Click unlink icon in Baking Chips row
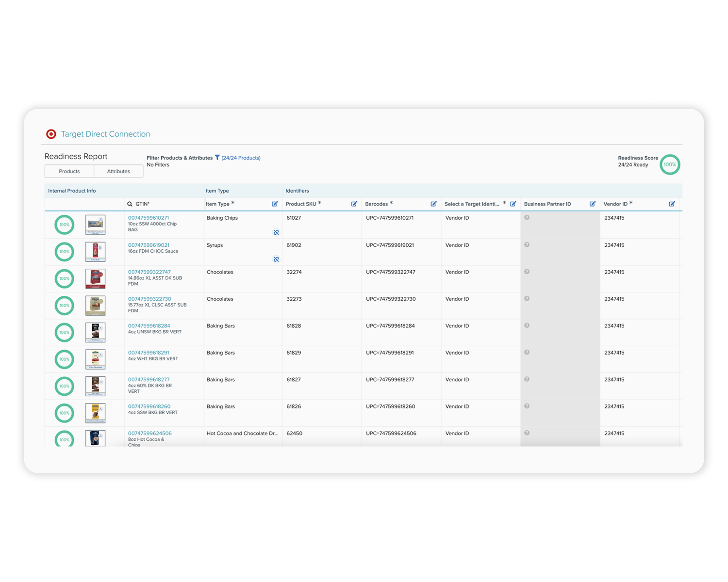728x582 pixels. point(276,232)
